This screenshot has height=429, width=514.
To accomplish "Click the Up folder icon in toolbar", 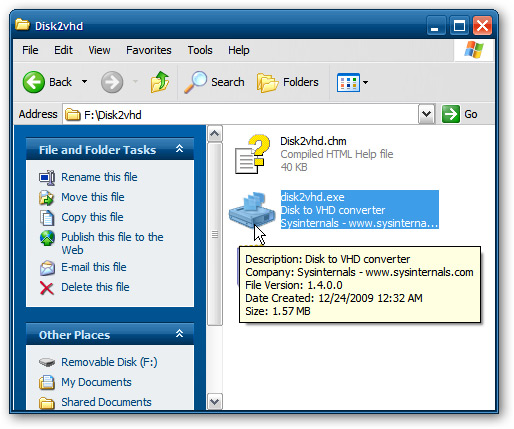I will pos(160,82).
